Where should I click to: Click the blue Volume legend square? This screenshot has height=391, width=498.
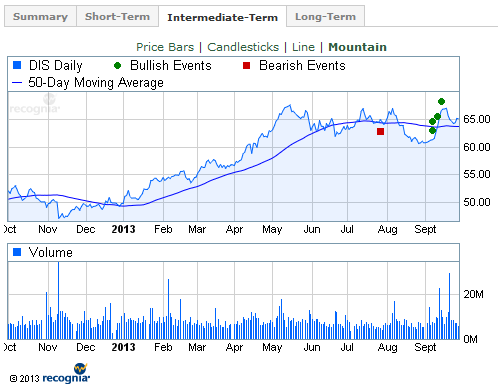coord(17,252)
